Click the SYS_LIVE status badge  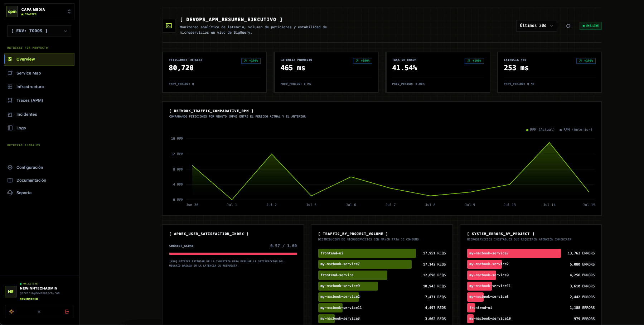pyautogui.click(x=591, y=26)
